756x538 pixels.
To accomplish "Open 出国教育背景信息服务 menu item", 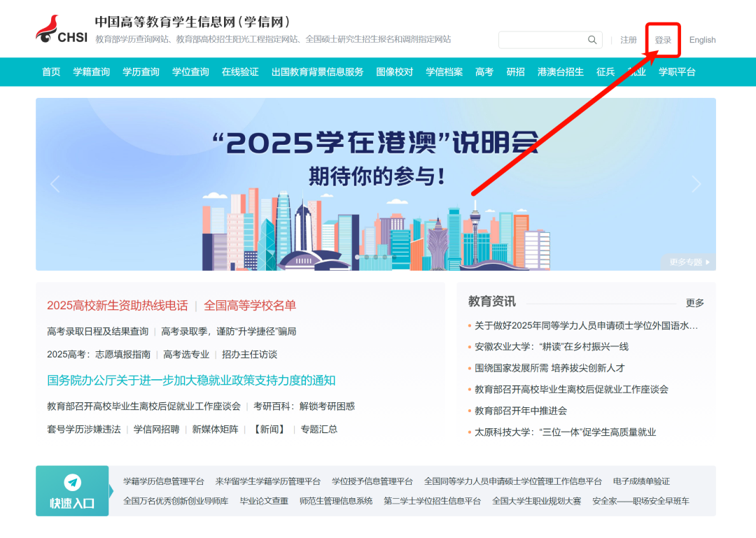I will click(317, 72).
